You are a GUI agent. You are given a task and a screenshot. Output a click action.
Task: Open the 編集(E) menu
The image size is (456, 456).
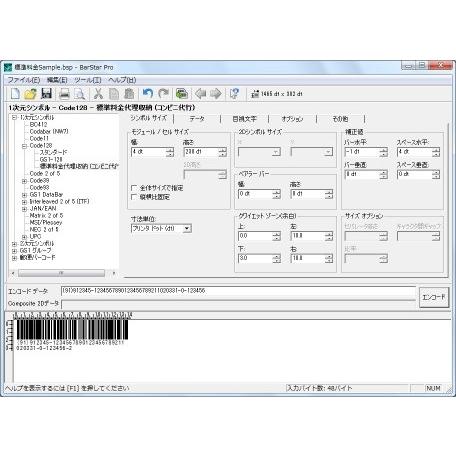click(57, 80)
